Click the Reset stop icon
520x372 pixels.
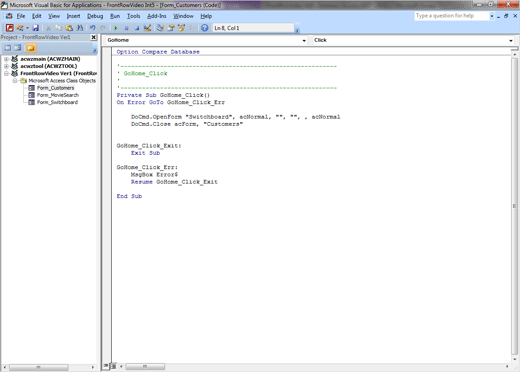coord(137,28)
